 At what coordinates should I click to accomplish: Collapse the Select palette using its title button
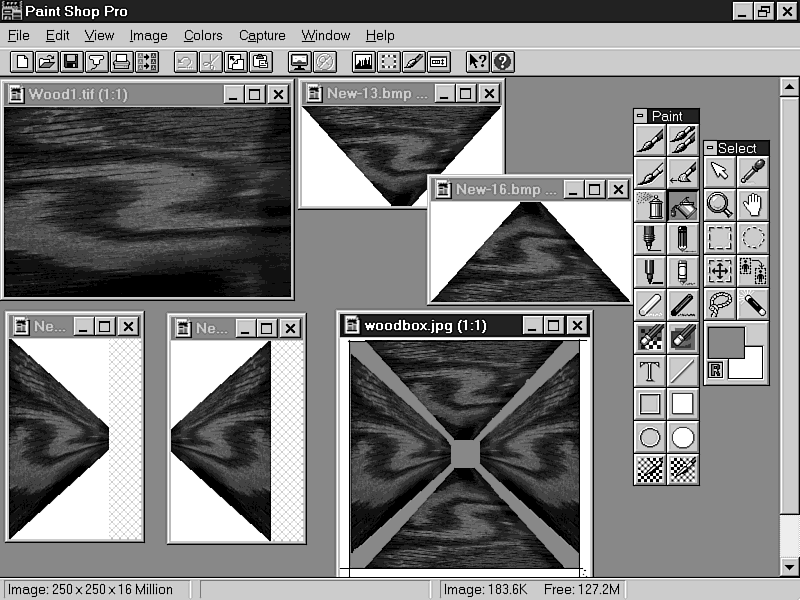coord(711,148)
